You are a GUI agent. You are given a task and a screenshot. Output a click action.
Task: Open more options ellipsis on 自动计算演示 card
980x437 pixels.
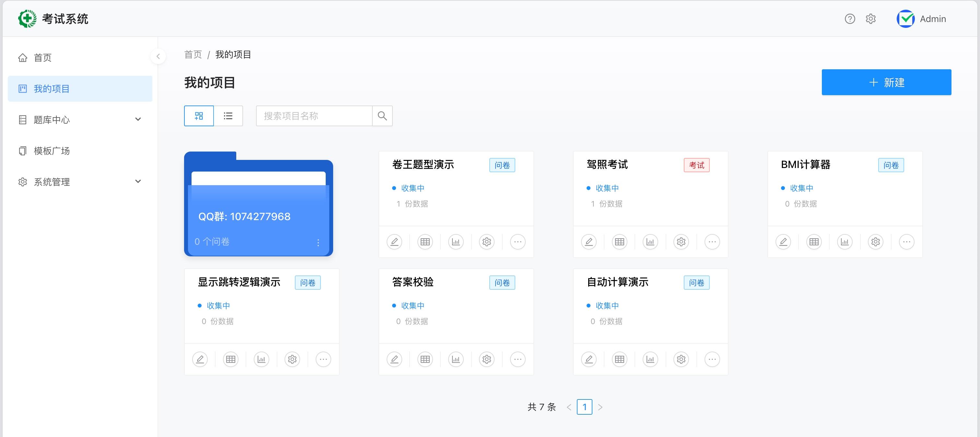click(x=712, y=359)
